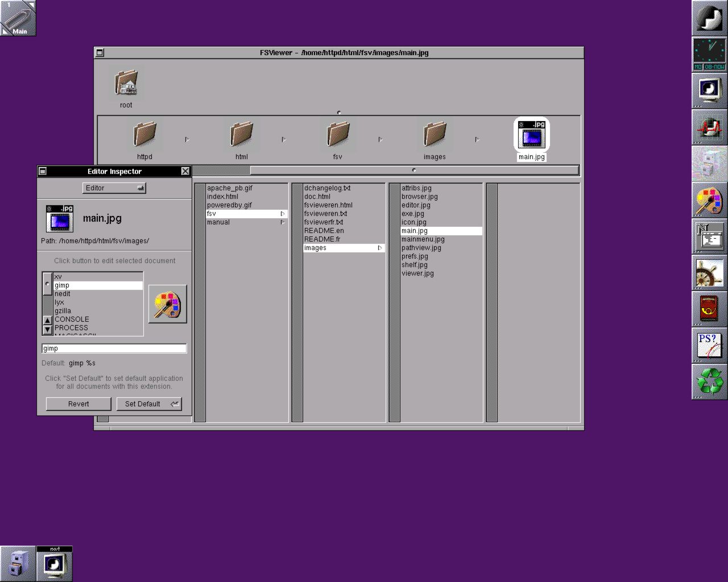Open the Editor pop-up selector
728x582 pixels.
click(114, 188)
